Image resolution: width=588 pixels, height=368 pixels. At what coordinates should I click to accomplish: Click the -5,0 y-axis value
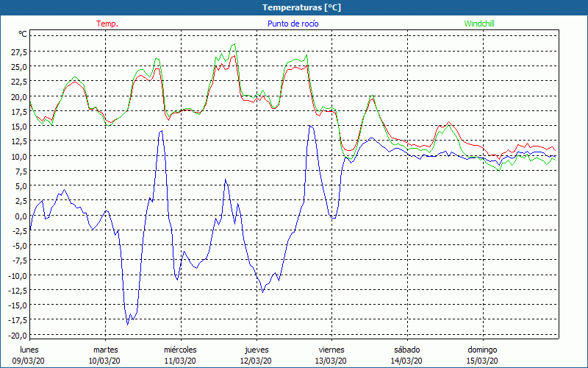click(19, 246)
